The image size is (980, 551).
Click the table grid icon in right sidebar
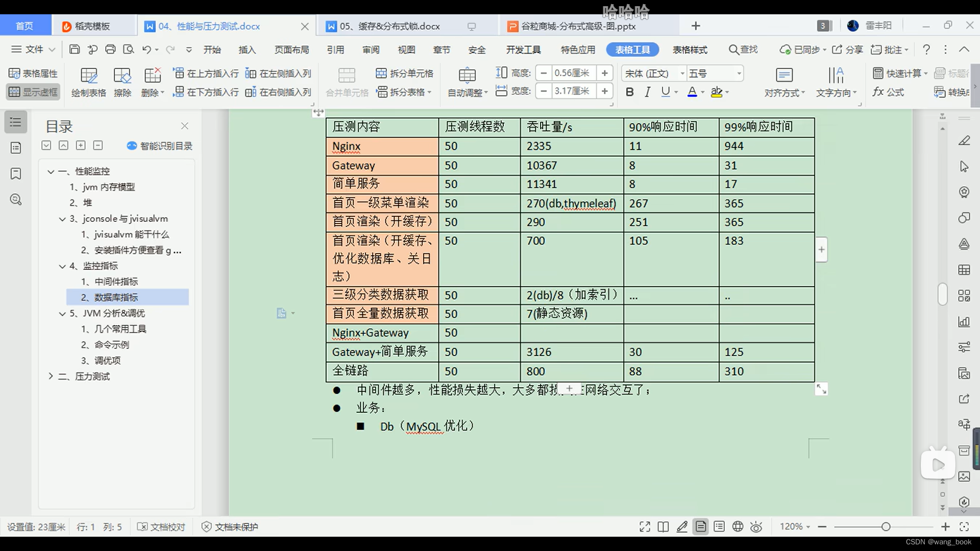[x=964, y=270]
